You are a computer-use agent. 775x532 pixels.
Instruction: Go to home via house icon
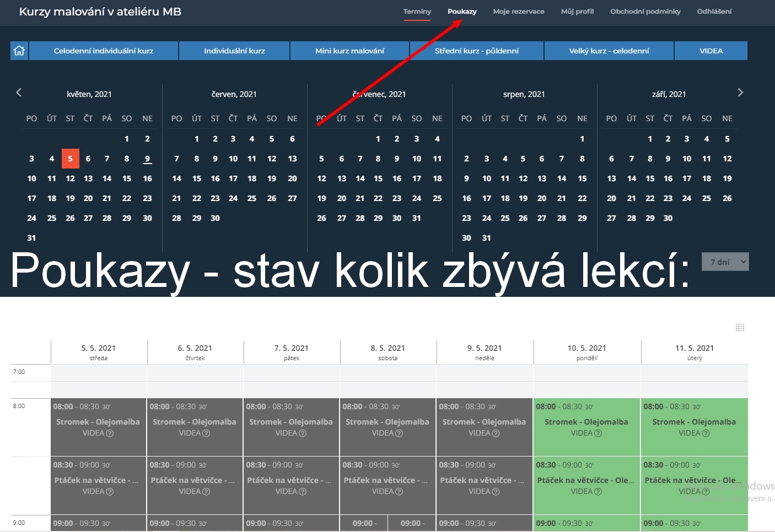(19, 51)
